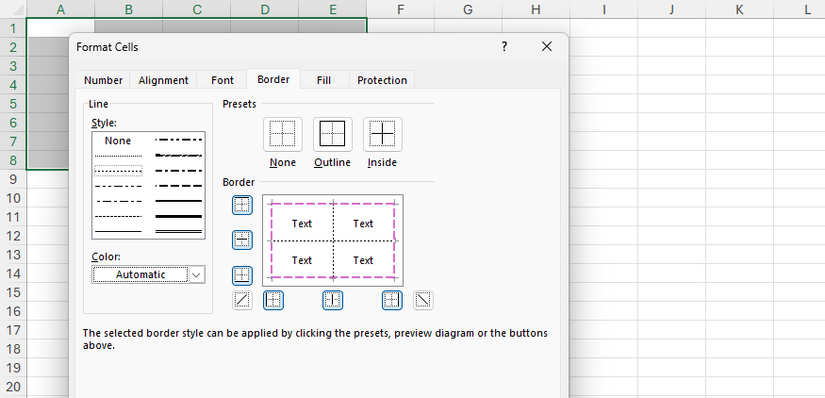
Task: Select the Border tab
Action: tap(273, 79)
